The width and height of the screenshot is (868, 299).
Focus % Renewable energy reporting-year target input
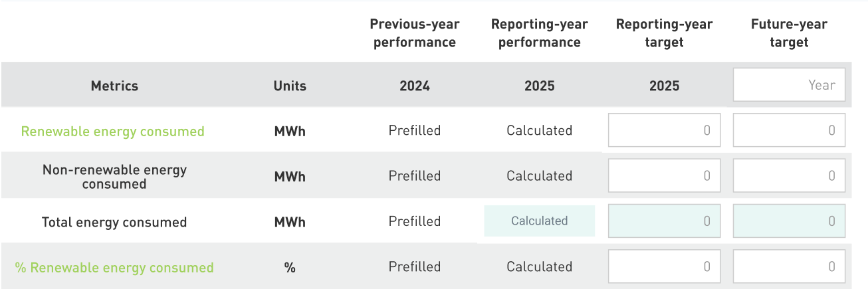tap(664, 266)
